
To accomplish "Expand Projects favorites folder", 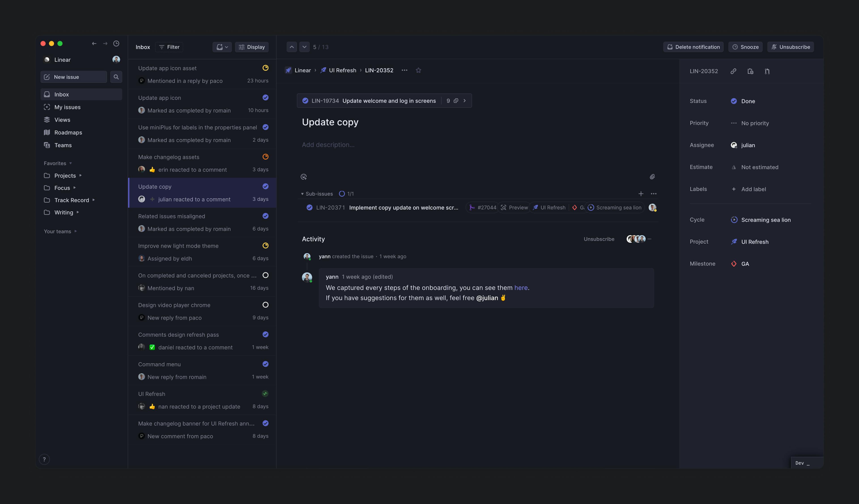I will pyautogui.click(x=81, y=176).
